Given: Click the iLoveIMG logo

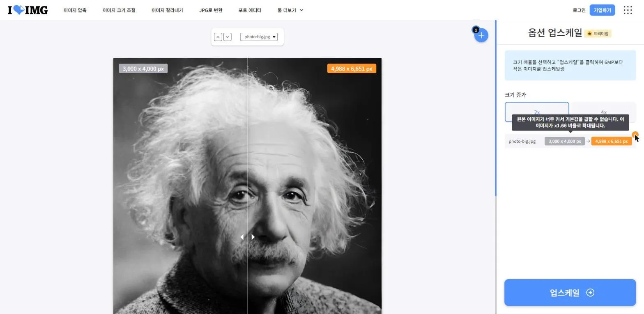Looking at the screenshot, I should (x=28, y=10).
